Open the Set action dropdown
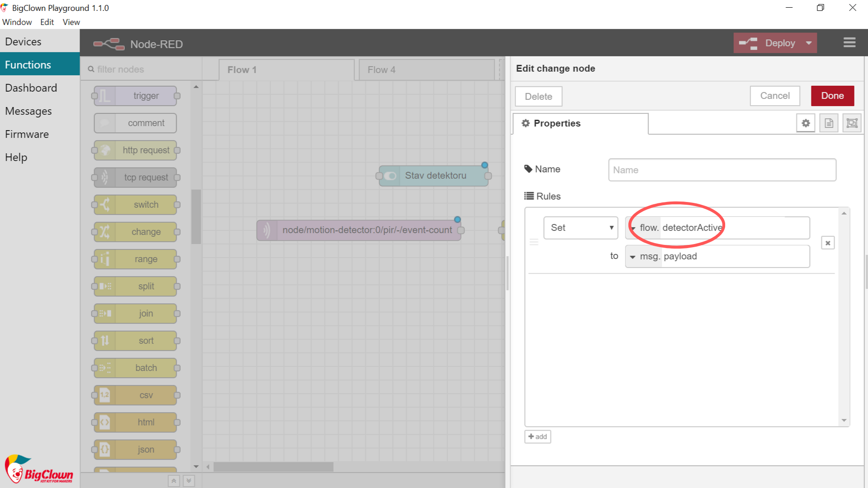The height and width of the screenshot is (488, 868). 581,228
